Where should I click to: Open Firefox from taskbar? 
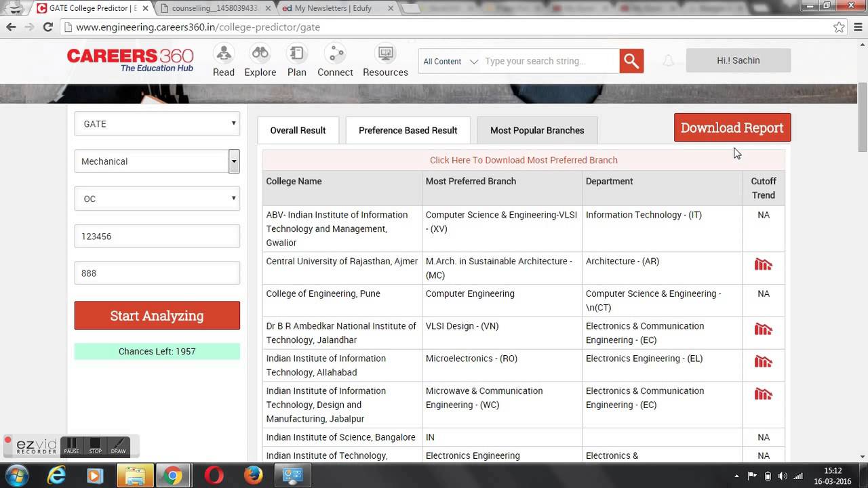(x=253, y=476)
